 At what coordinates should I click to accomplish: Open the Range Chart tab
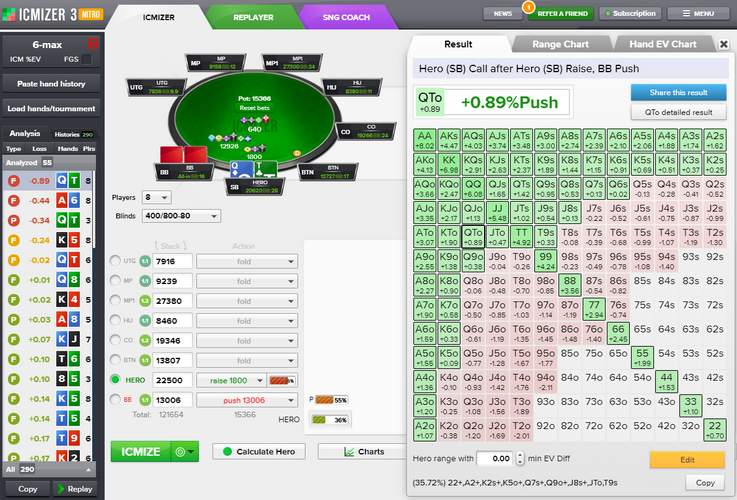click(x=560, y=44)
